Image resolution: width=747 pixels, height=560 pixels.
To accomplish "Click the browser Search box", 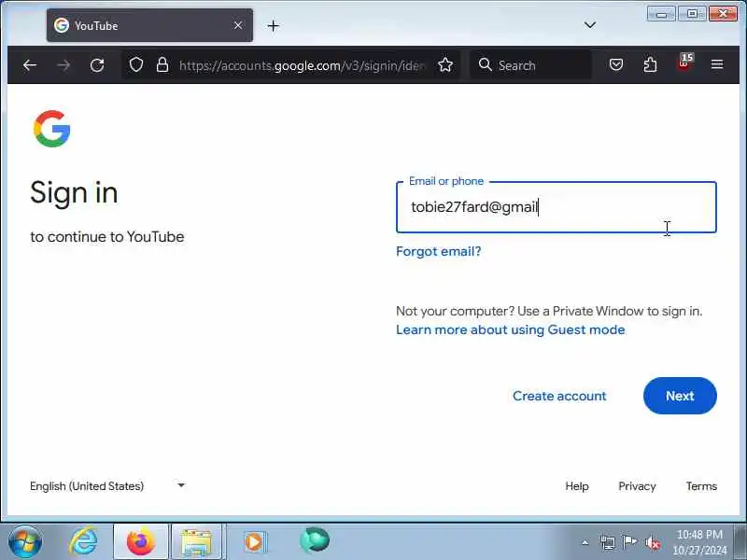I will [531, 65].
